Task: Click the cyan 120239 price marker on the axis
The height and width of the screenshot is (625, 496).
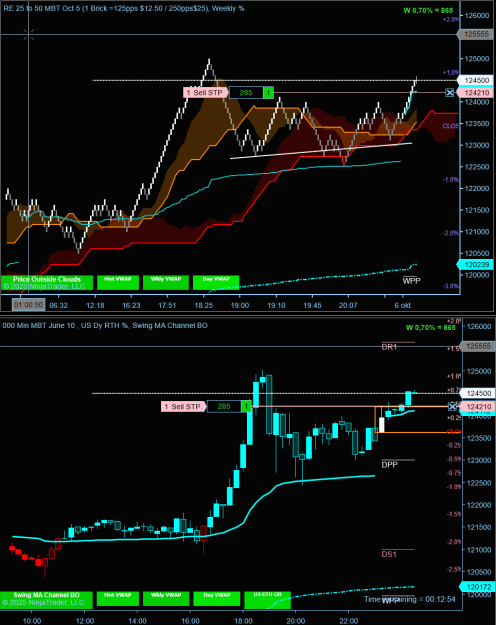Action: pyautogui.click(x=476, y=264)
